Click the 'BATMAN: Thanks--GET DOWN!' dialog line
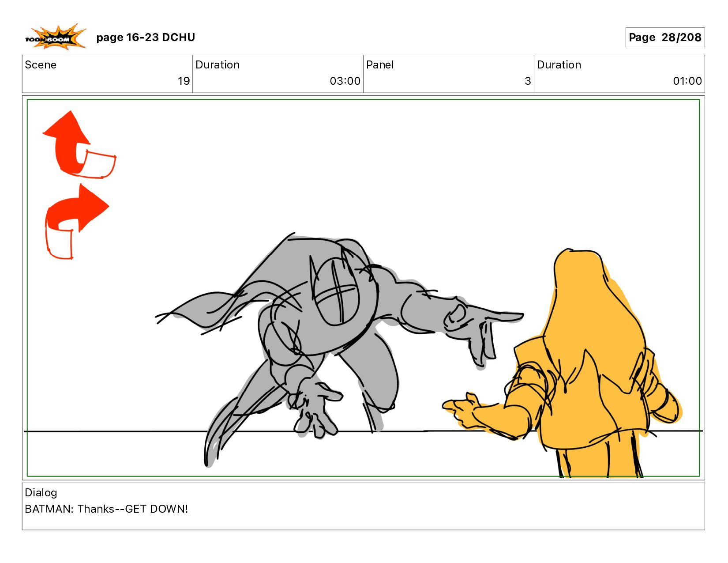This screenshot has height=563, width=728. (x=106, y=509)
